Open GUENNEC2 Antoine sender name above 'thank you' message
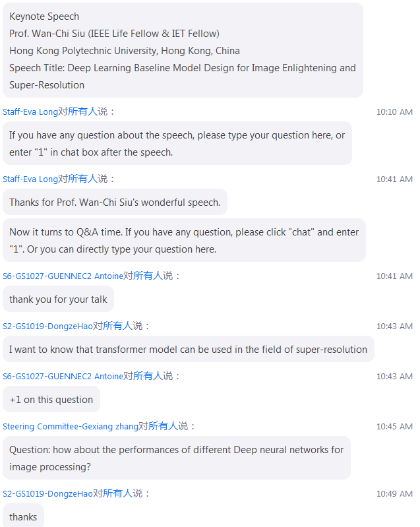 [x=63, y=276]
